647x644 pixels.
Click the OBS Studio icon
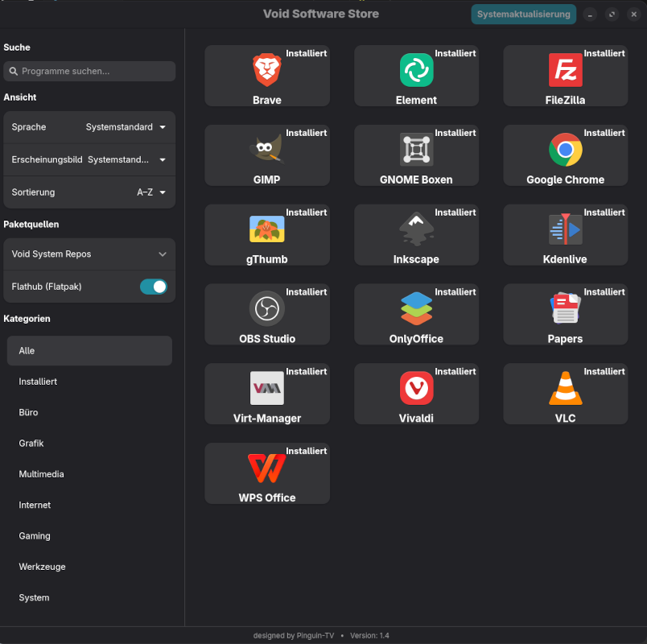click(x=266, y=308)
